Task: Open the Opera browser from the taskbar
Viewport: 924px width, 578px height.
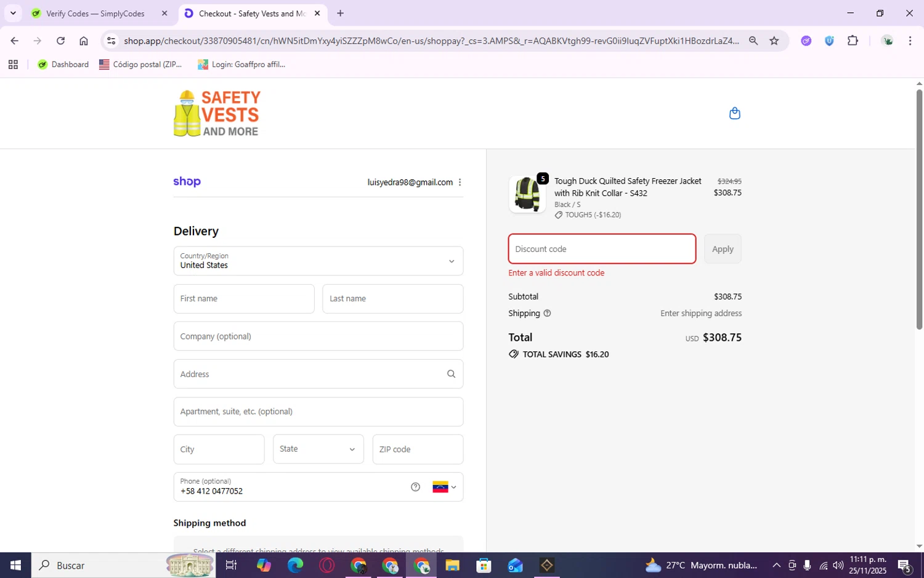Action: pos(326,565)
